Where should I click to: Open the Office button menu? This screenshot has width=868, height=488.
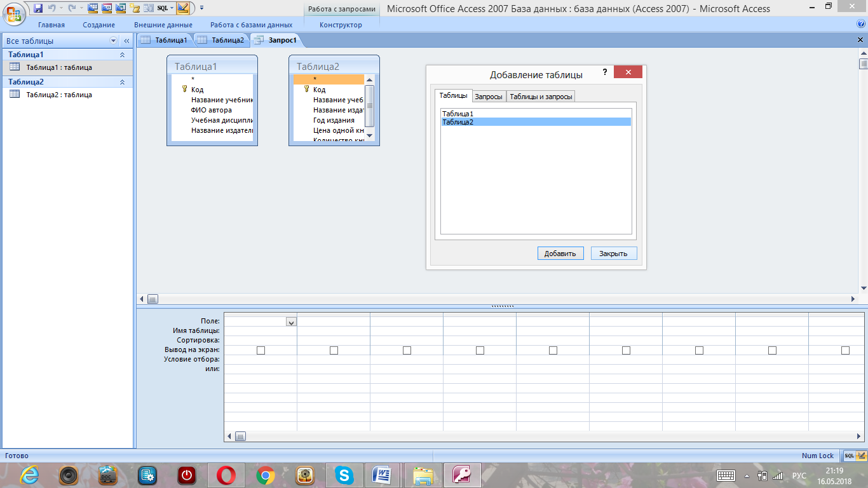pyautogui.click(x=14, y=13)
